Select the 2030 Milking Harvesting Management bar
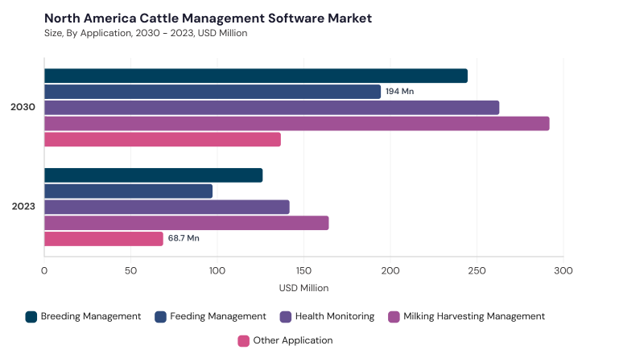644x362 pixels. [297, 124]
